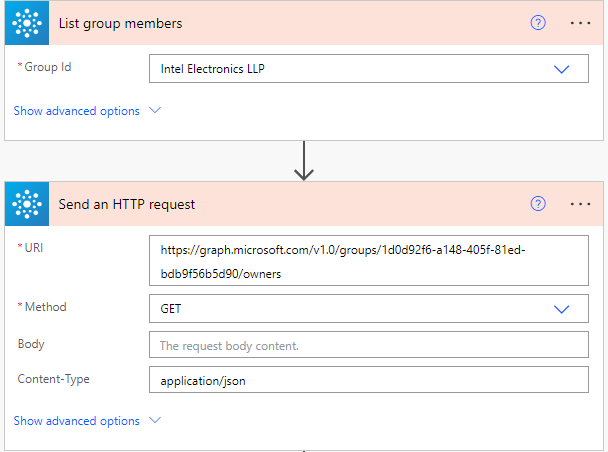Select the Group Id field showing Intel Electronics LLP
This screenshot has width=608, height=452.
tap(369, 69)
